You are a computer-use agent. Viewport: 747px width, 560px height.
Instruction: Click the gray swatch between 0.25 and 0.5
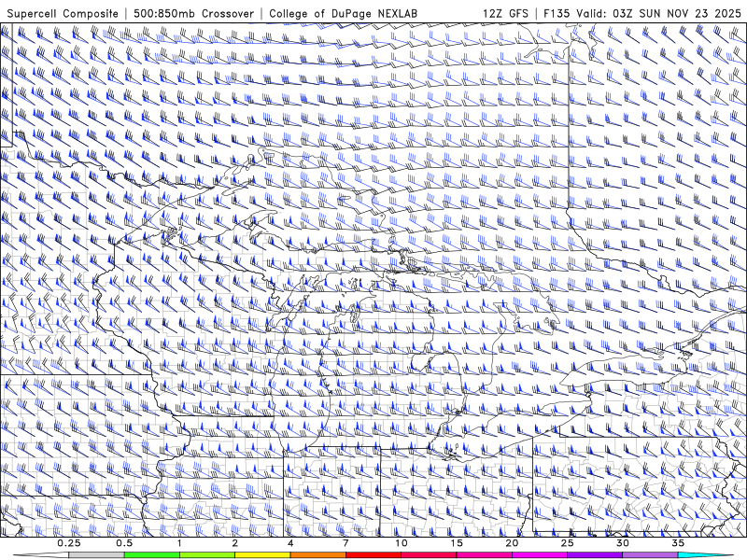tap(96, 555)
